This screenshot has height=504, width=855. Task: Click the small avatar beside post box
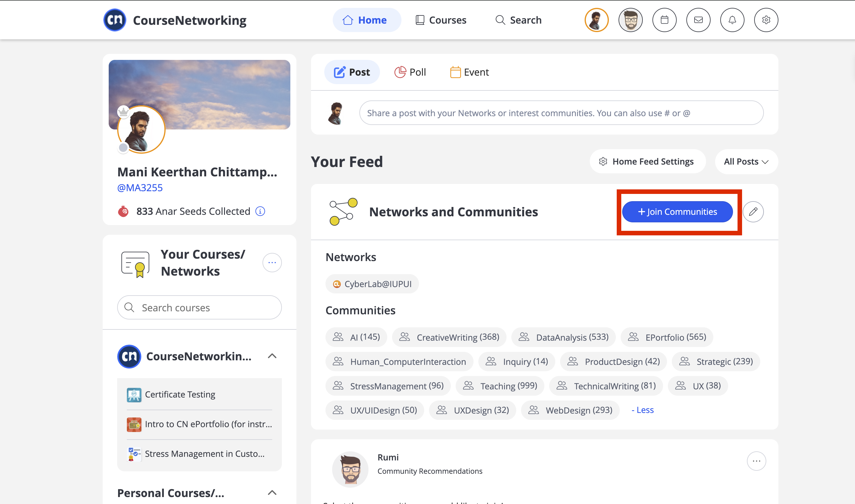click(336, 113)
